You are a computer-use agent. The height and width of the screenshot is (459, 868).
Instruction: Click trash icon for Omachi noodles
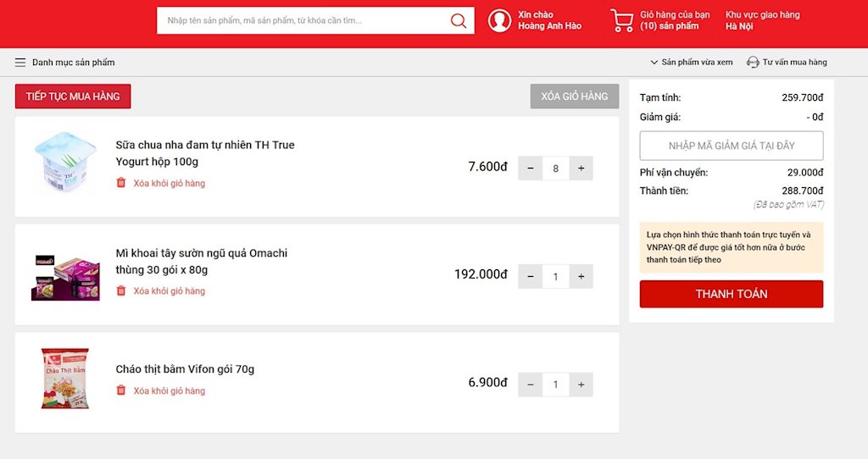(x=121, y=291)
